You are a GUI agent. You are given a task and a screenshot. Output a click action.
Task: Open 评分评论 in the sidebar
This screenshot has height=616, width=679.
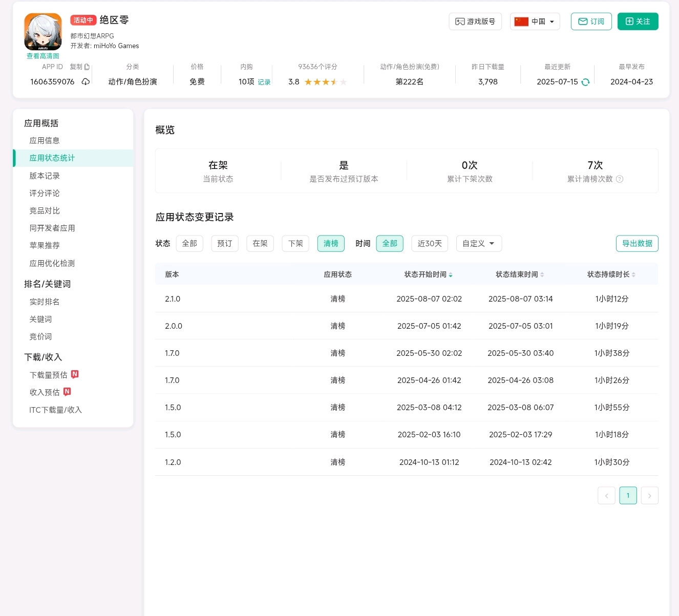coord(45,193)
